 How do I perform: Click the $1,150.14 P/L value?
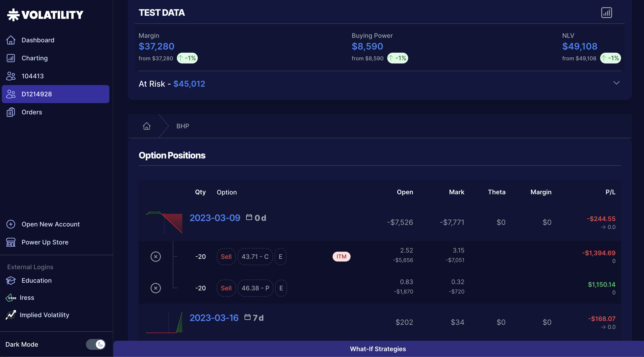pos(601,285)
